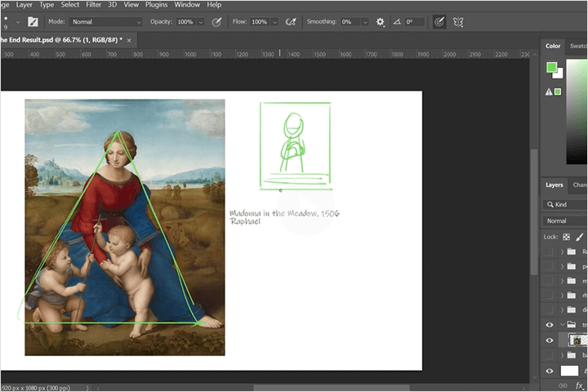Click the green gamut-correct color swatch
This screenshot has height=392, width=588.
(558, 91)
